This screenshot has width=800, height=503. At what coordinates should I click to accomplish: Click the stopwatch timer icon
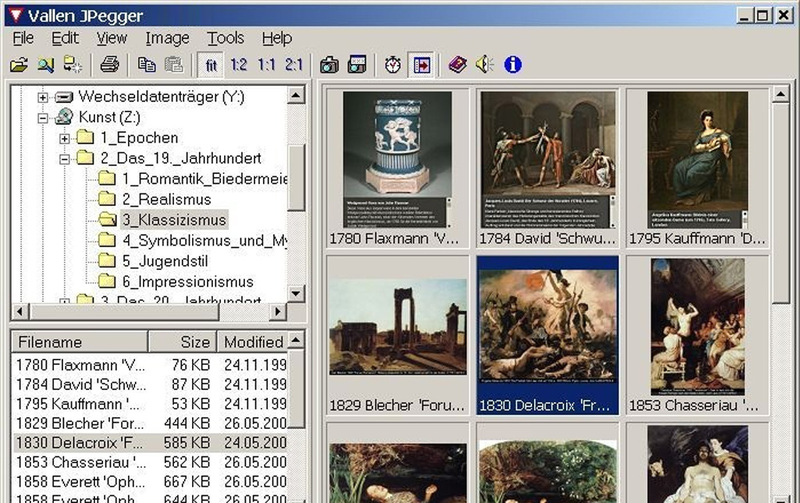(393, 65)
